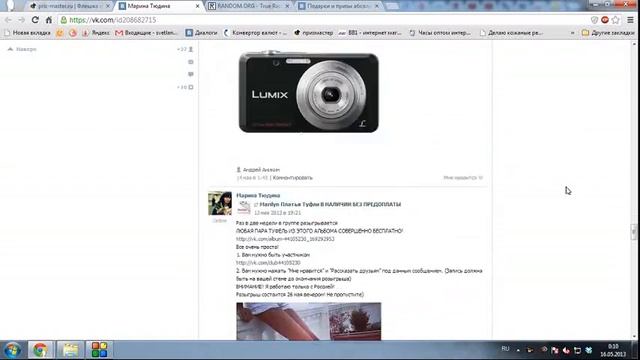Open the browser home page icon
Image resolution: width=640 pixels, height=360 pixels.
click(49, 20)
